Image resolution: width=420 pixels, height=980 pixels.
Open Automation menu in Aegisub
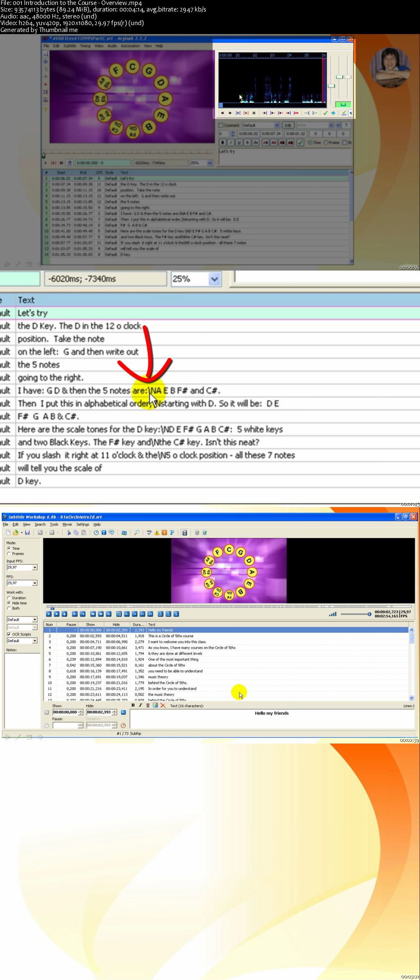click(x=130, y=46)
